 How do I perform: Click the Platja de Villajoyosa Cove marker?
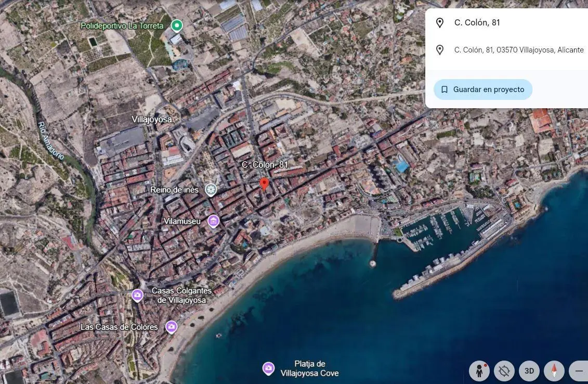(268, 368)
